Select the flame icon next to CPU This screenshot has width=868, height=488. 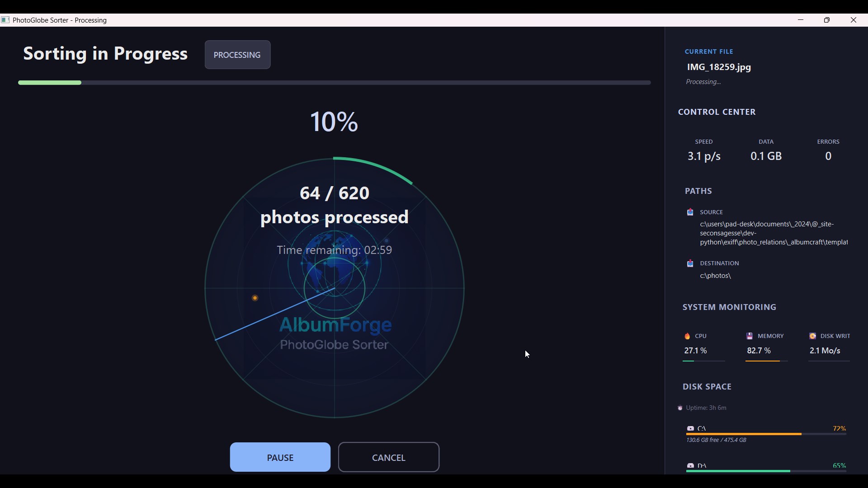(x=687, y=336)
